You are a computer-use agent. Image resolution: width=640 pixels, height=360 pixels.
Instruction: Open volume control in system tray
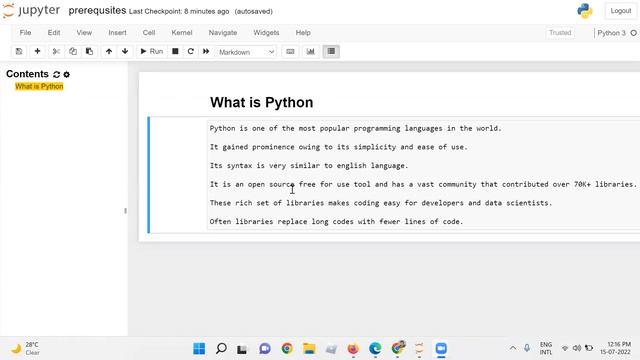click(577, 348)
